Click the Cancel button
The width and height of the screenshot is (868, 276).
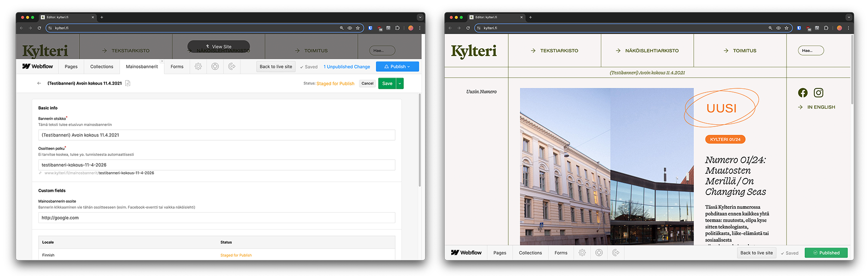point(368,83)
